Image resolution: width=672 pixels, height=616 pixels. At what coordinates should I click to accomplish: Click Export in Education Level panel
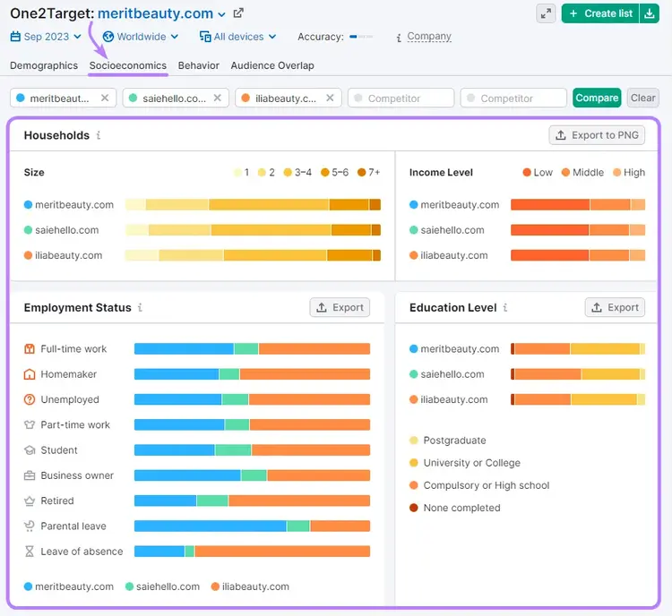615,308
